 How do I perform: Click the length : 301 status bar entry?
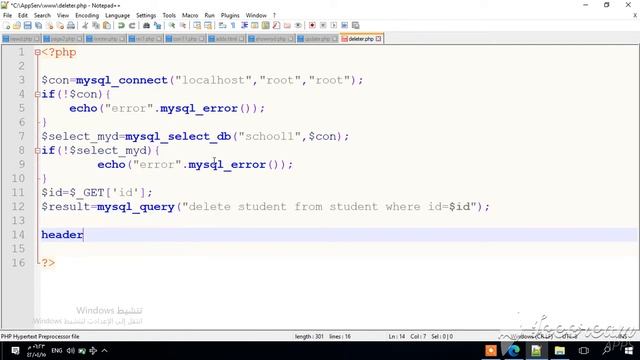309,337
